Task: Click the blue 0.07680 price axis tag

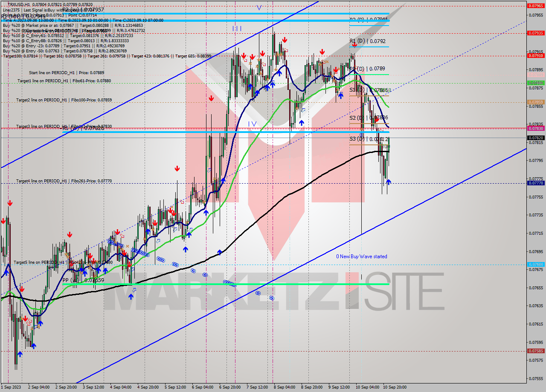Action: pyautogui.click(x=535, y=264)
